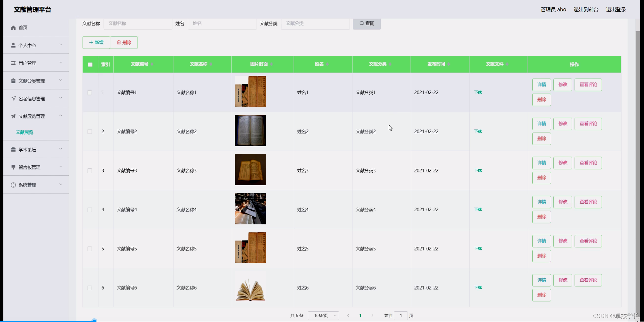This screenshot has height=322, width=644.
Task: Click the plus icon on the 新增 button
Action: [91, 42]
